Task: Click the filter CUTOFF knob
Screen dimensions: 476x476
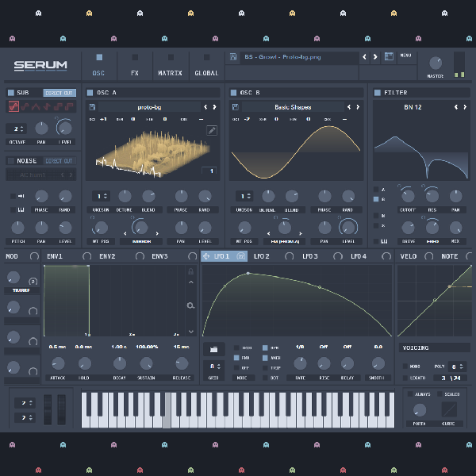Action: tap(408, 196)
